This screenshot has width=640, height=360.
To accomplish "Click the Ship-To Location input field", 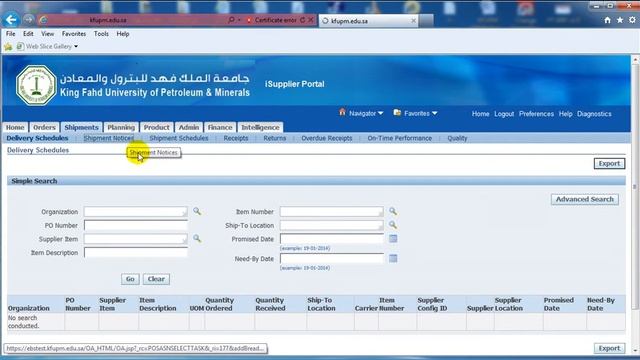I will pyautogui.click(x=332, y=225).
